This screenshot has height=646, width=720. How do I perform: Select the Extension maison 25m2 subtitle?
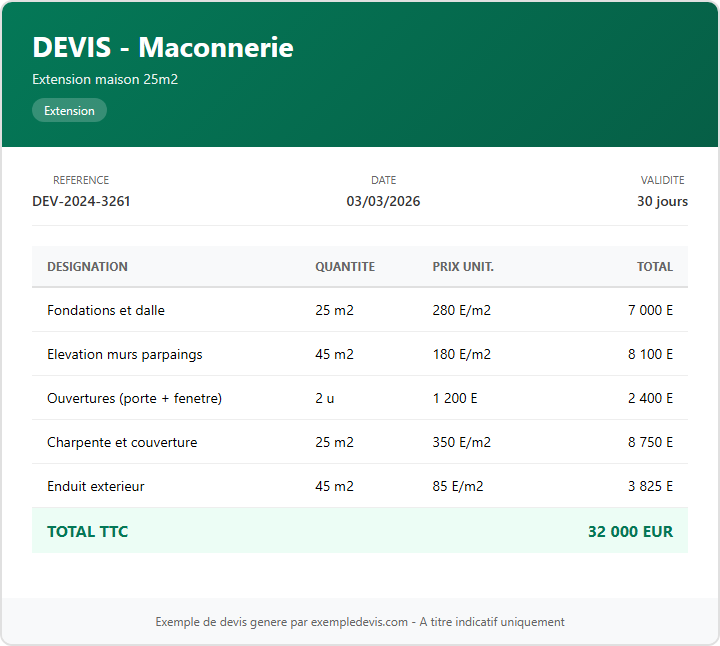105,79
